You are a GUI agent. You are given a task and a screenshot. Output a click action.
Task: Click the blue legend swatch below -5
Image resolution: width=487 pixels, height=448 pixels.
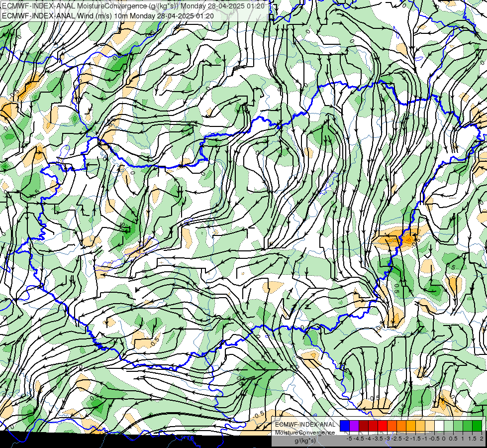345,426
